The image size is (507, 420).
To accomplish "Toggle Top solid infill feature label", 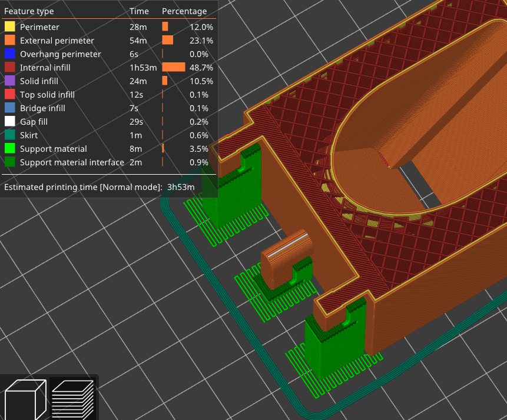I will (x=47, y=95).
